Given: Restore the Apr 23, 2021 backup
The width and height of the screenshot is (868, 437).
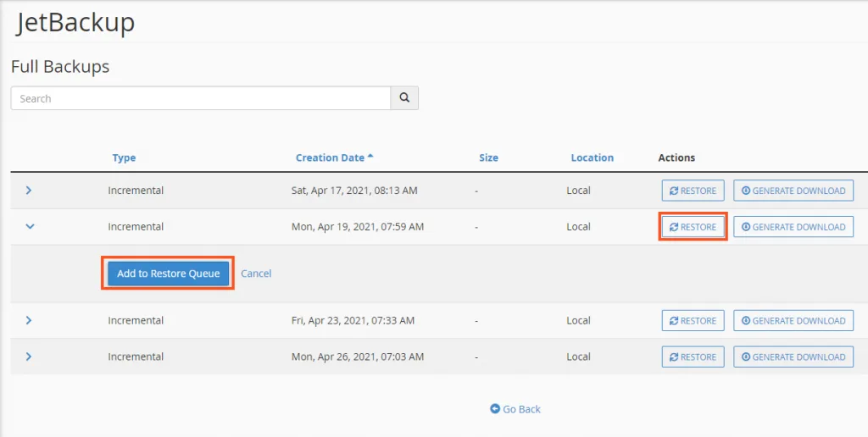Looking at the screenshot, I should pyautogui.click(x=693, y=321).
